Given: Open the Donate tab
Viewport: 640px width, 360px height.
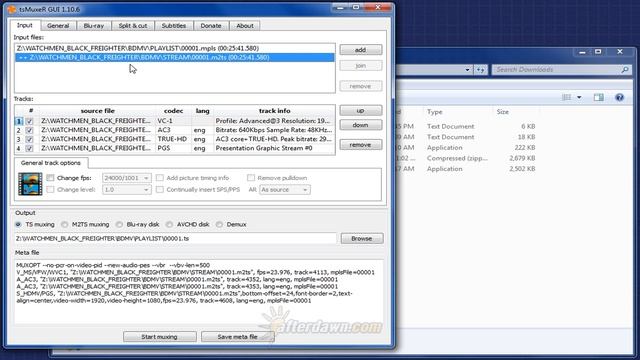Looking at the screenshot, I should (x=211, y=25).
